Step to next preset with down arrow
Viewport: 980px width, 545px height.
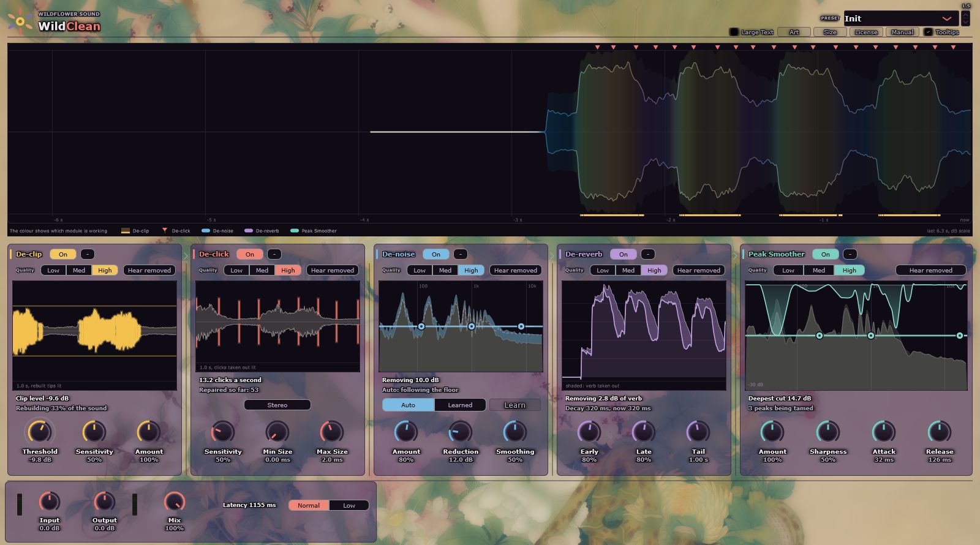tap(966, 22)
